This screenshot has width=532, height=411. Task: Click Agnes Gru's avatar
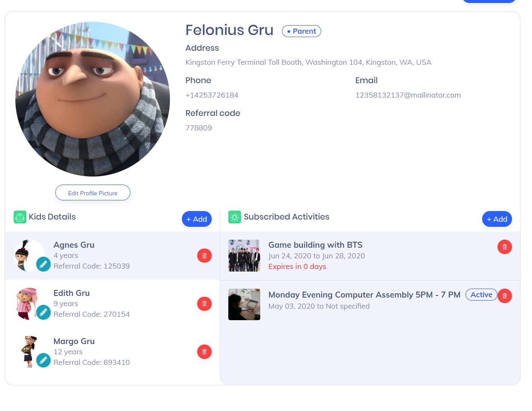pyautogui.click(x=29, y=255)
